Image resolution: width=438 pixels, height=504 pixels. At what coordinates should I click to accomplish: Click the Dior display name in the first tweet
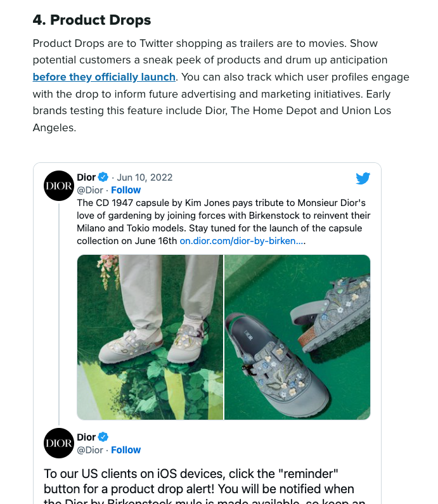pos(86,178)
